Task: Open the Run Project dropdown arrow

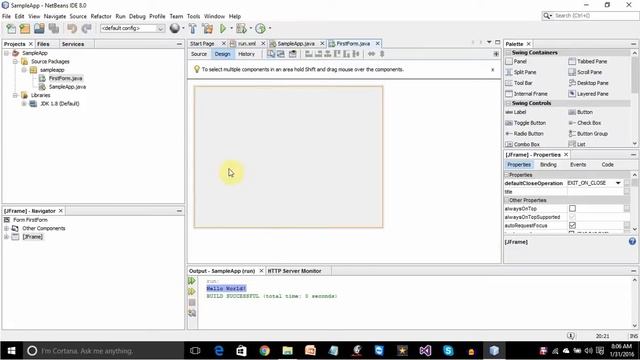Action: [x=231, y=28]
